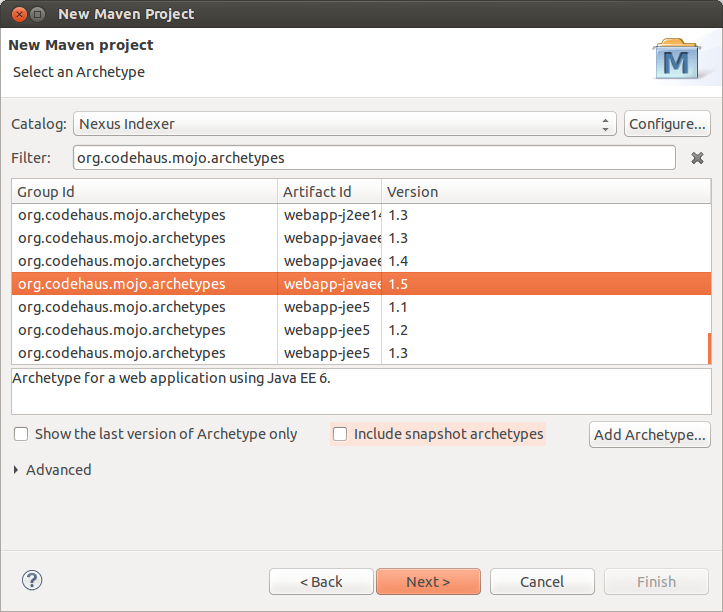
Task: Select the webapp-jee5 version 1.2 row
Action: (361, 330)
